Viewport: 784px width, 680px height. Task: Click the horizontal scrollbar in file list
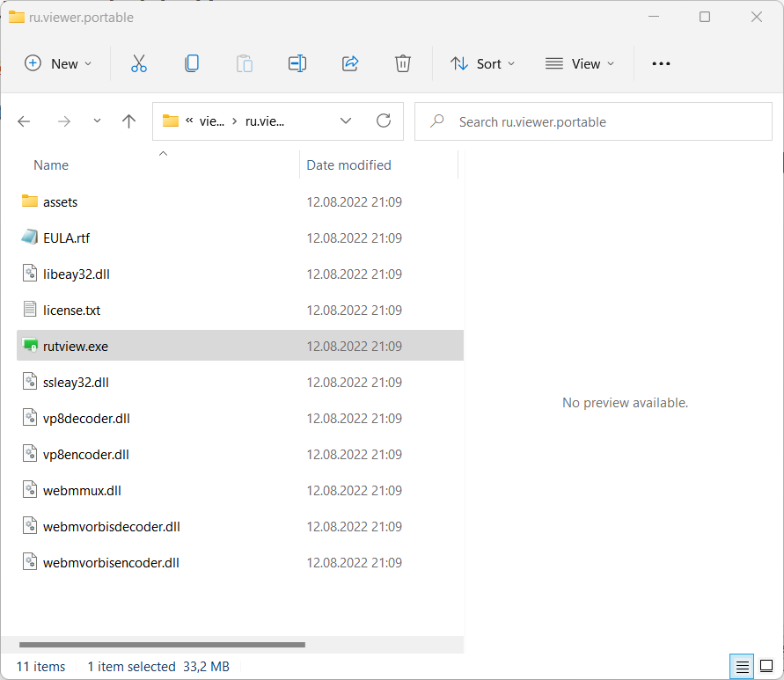[x=162, y=645]
